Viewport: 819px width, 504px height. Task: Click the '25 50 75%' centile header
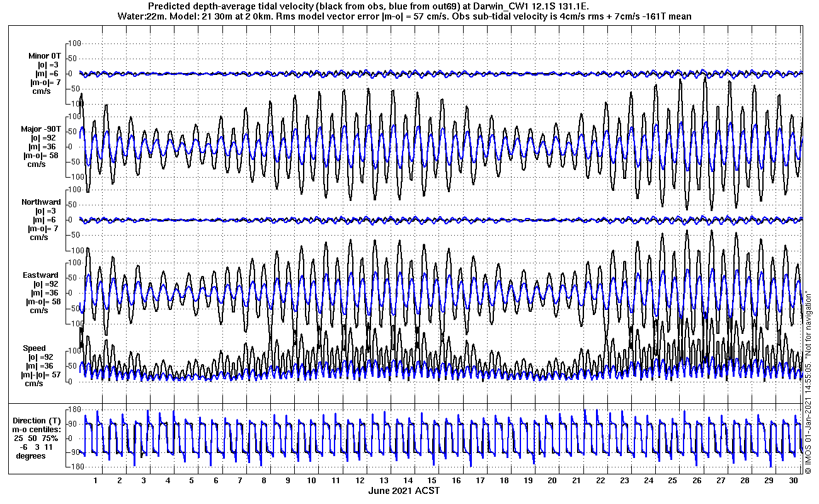click(37, 438)
